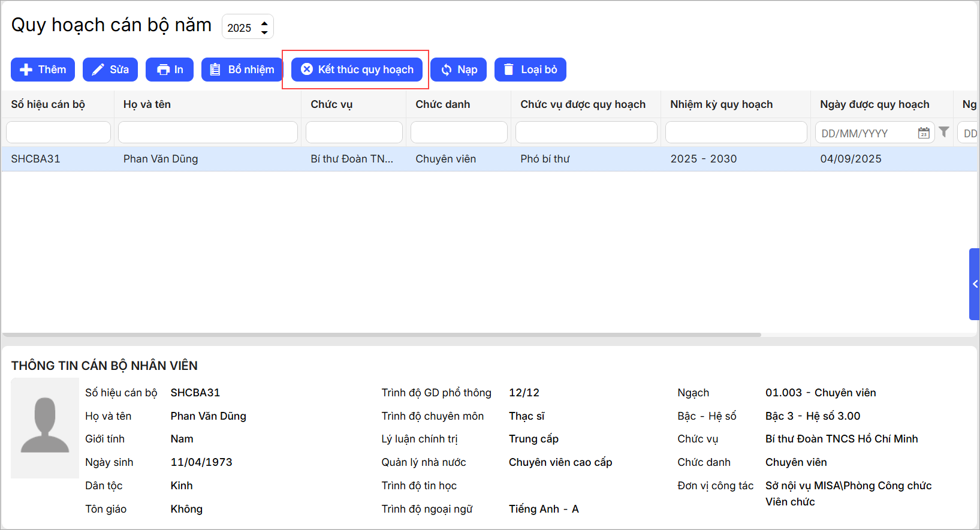Select the Phan Văn Dũng table row
Screen dimensions: 980x530
coord(360,159)
